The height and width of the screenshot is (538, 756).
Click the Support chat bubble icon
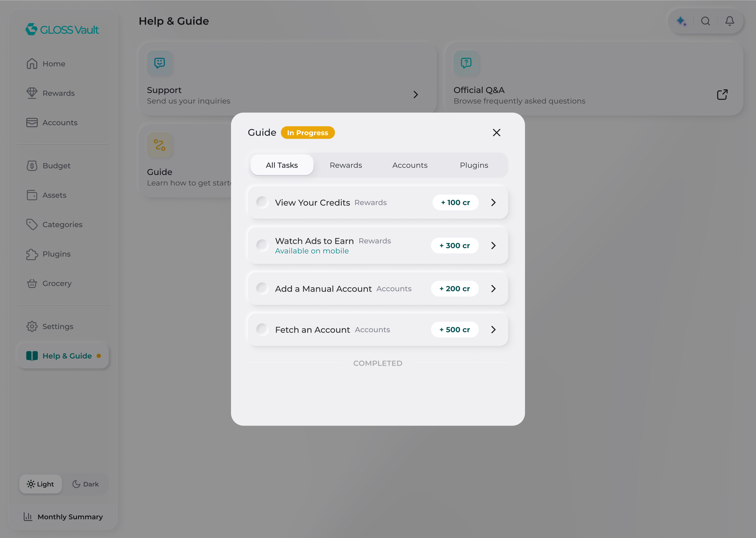tap(160, 63)
